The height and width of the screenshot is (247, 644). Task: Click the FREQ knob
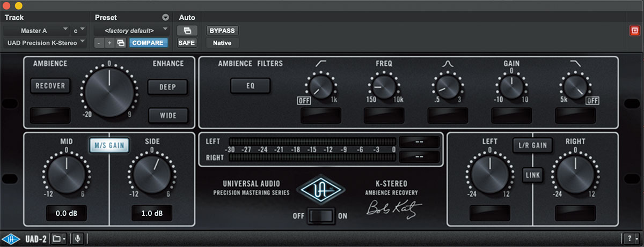point(384,87)
